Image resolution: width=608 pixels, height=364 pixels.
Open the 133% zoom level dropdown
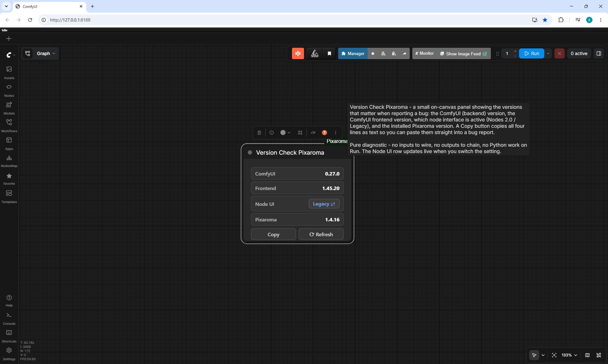pos(569,355)
